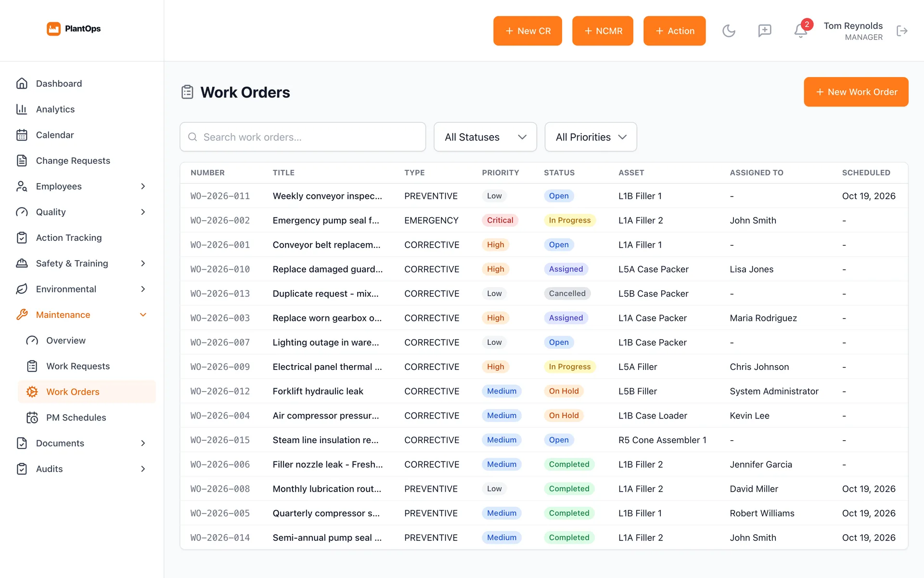924x578 pixels.
Task: Click the NCMR button
Action: [603, 31]
